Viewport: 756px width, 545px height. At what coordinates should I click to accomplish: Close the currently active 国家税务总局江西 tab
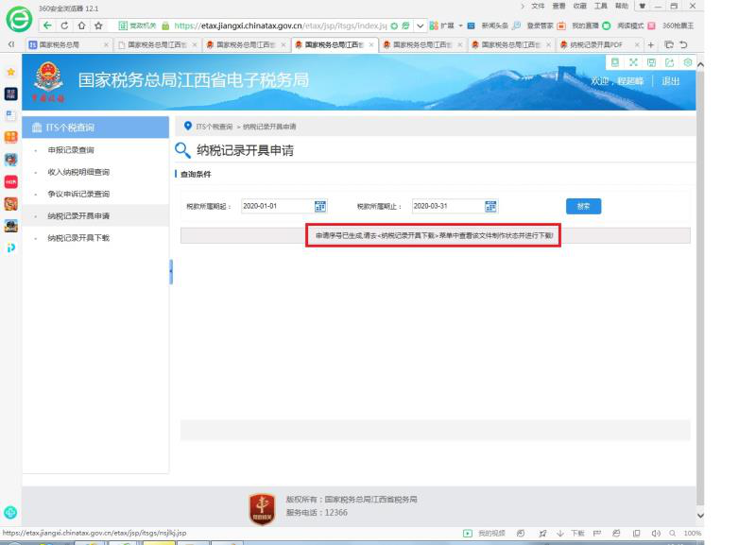coord(371,44)
